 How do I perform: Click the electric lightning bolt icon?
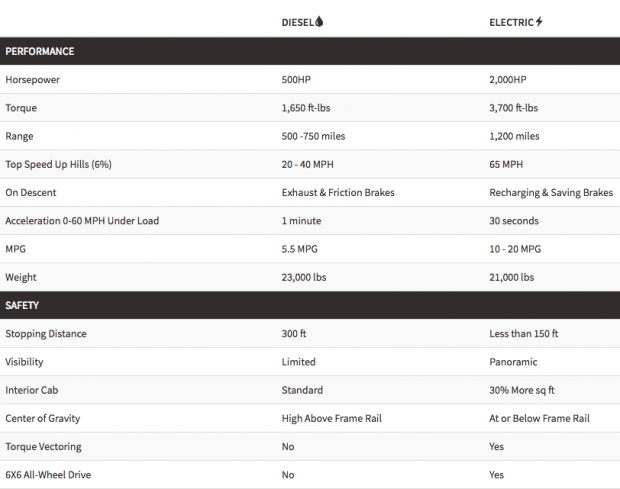pos(539,22)
